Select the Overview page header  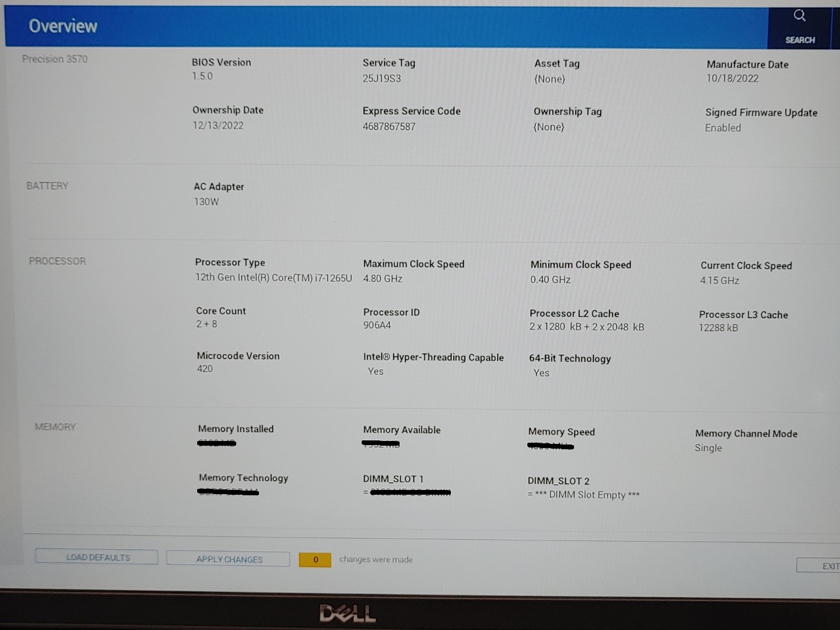63,26
